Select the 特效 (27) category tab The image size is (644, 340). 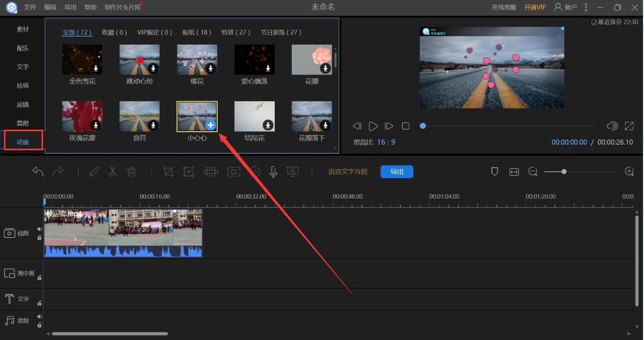click(236, 32)
